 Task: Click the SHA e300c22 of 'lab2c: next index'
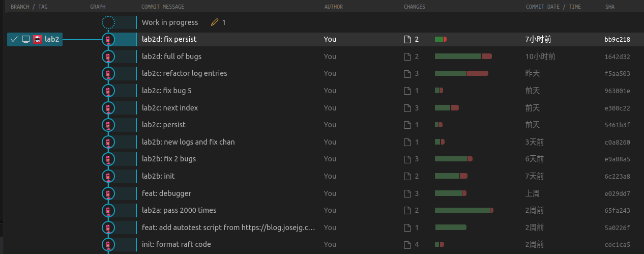click(x=617, y=108)
